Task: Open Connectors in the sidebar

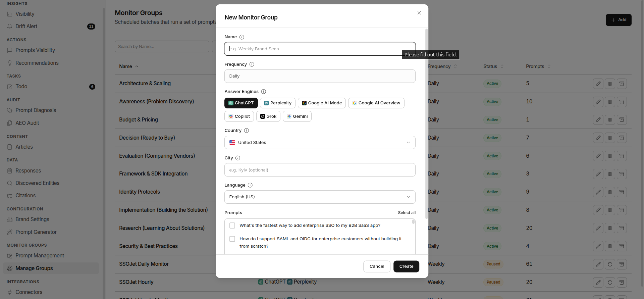Action: [29, 292]
